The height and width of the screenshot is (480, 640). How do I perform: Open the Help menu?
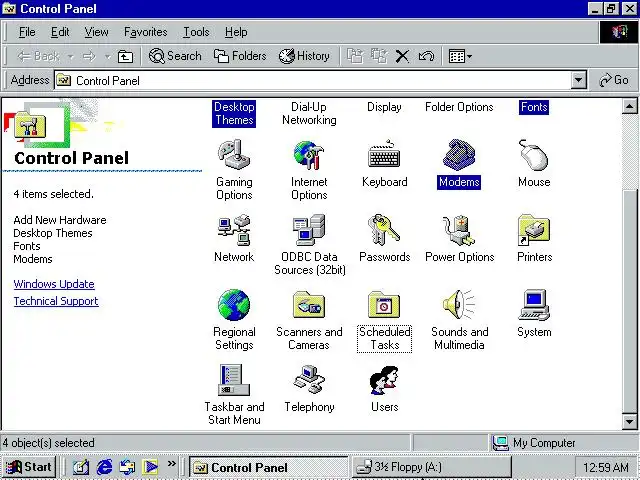[236, 32]
